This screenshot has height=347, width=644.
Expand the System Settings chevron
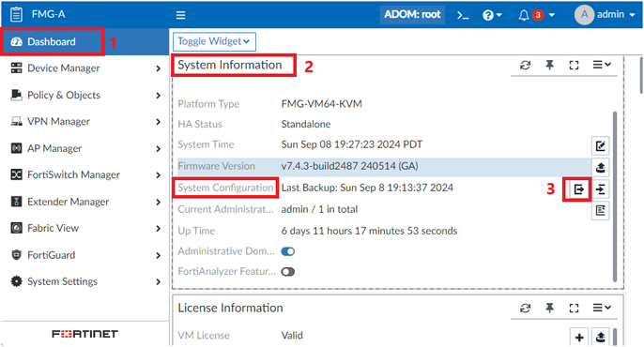pyautogui.click(x=158, y=281)
